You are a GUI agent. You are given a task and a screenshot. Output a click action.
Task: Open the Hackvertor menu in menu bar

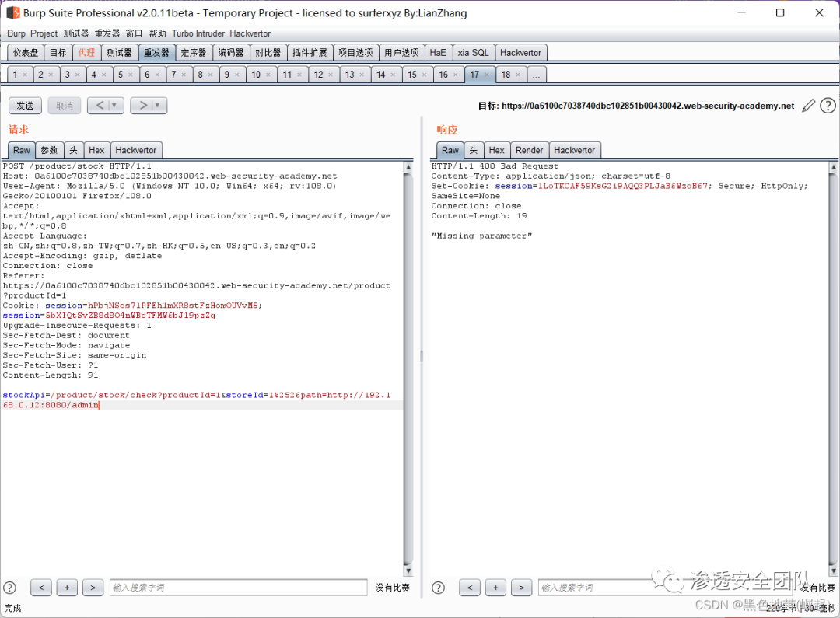coord(250,33)
